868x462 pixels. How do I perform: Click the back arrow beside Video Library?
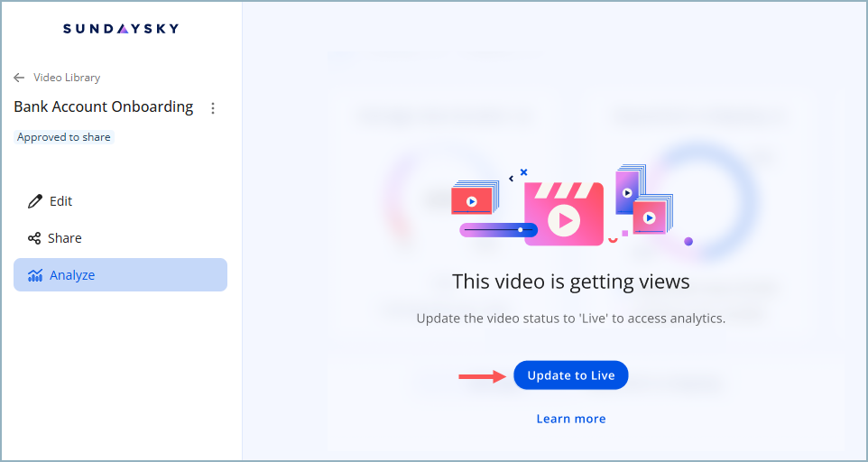click(x=19, y=78)
